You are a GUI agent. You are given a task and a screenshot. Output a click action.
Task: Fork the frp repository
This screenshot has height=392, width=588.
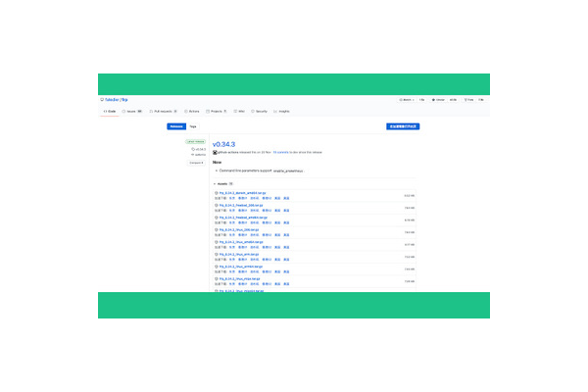(468, 99)
